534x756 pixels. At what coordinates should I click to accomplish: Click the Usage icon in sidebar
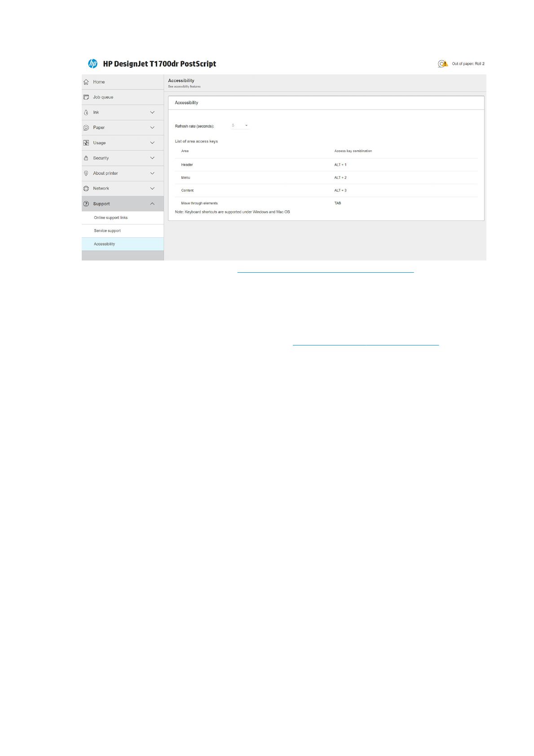[x=86, y=143]
